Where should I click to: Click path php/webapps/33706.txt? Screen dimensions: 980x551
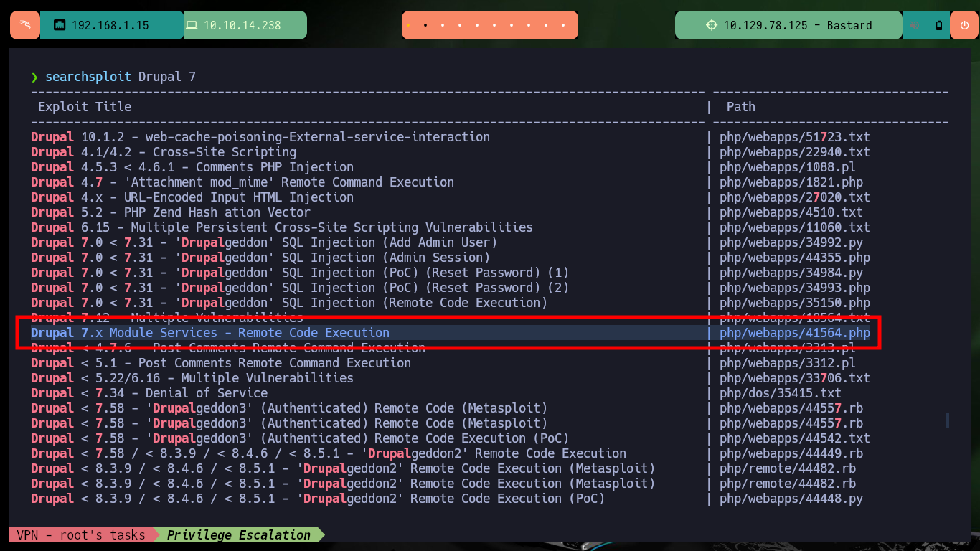(x=795, y=378)
